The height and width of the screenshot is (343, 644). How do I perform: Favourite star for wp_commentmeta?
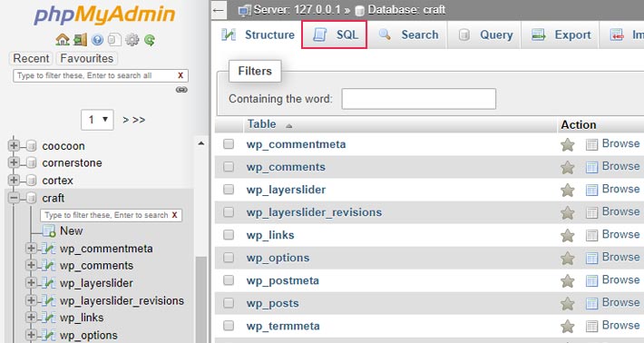click(567, 144)
